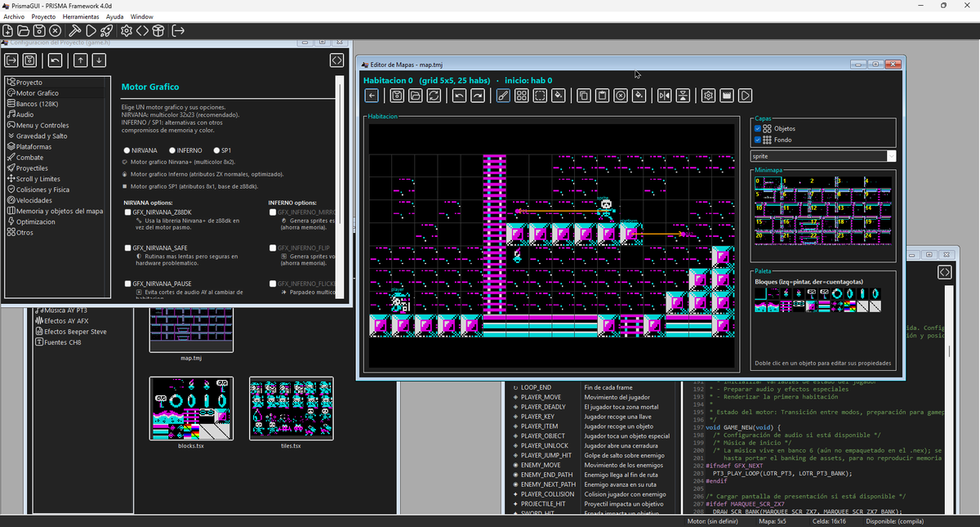Select Motor Grafico in the settings list
980x527 pixels.
coord(56,93)
